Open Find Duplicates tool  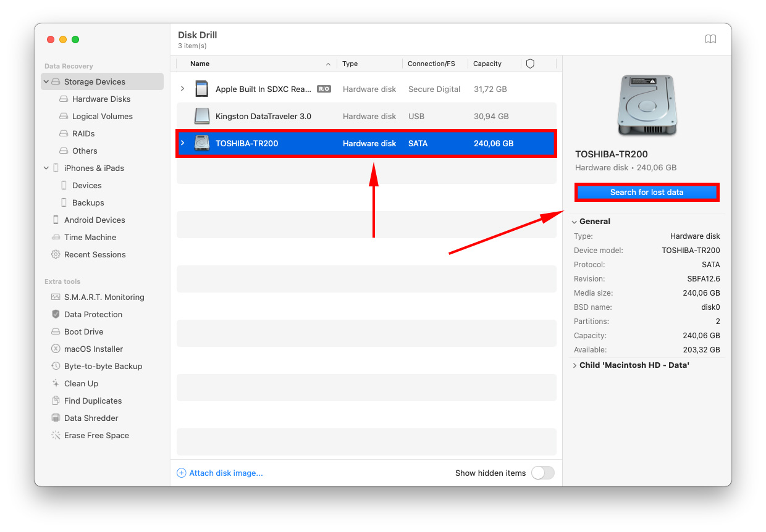93,401
